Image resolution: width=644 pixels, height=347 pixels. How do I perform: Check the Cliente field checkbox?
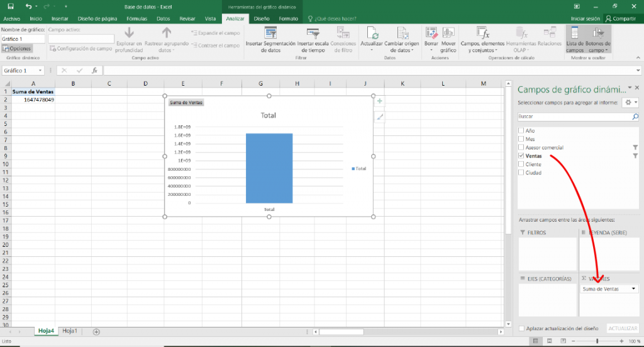coord(521,164)
